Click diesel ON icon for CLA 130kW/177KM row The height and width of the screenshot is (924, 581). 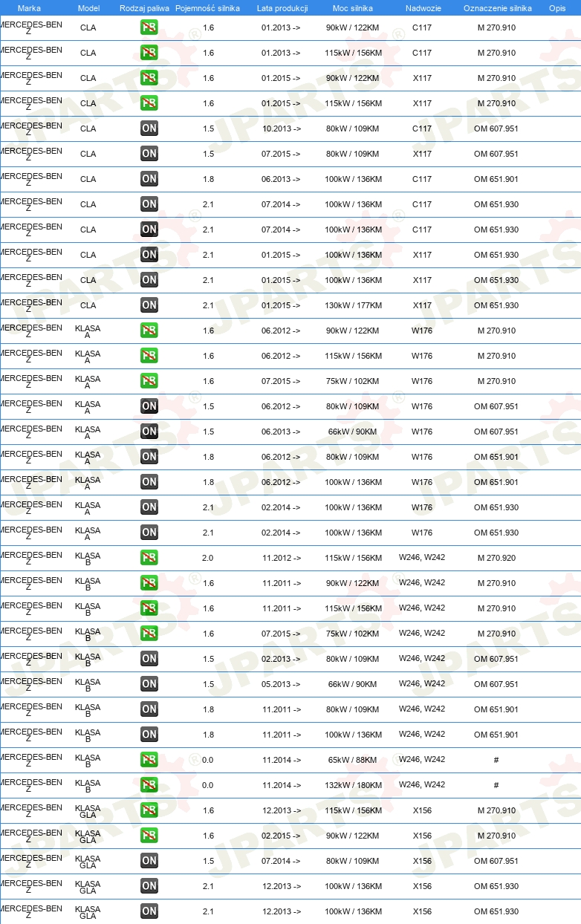149,305
